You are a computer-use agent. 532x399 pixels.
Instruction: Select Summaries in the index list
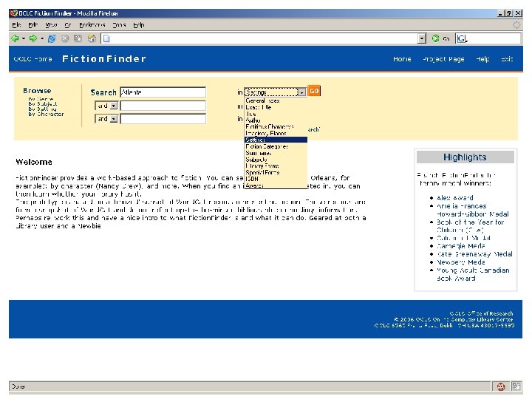pos(276,153)
